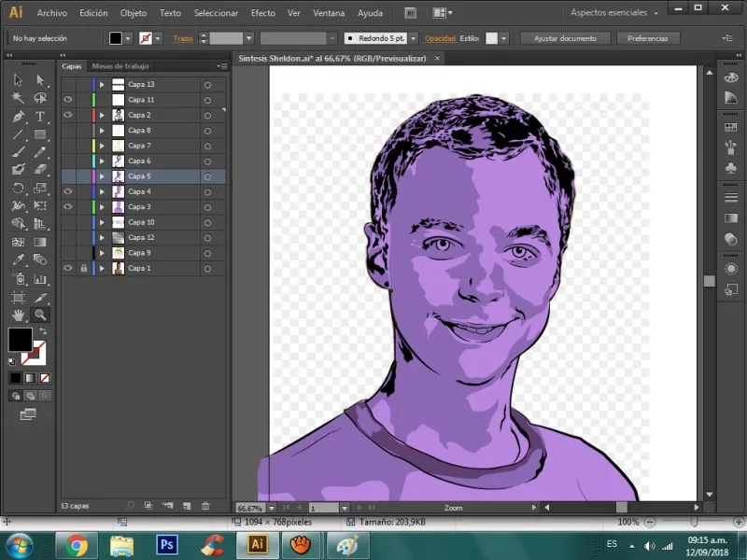Select the Pen tool

pyautogui.click(x=18, y=117)
